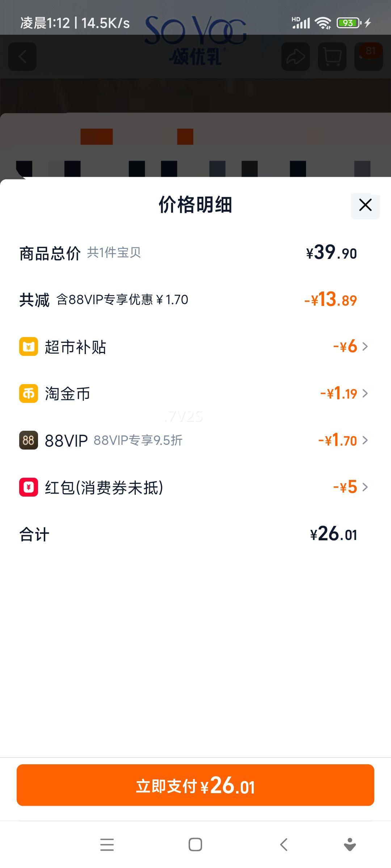Image resolution: width=391 pixels, height=868 pixels.
Task: Pay now ¥26.01 button
Action: 195,785
